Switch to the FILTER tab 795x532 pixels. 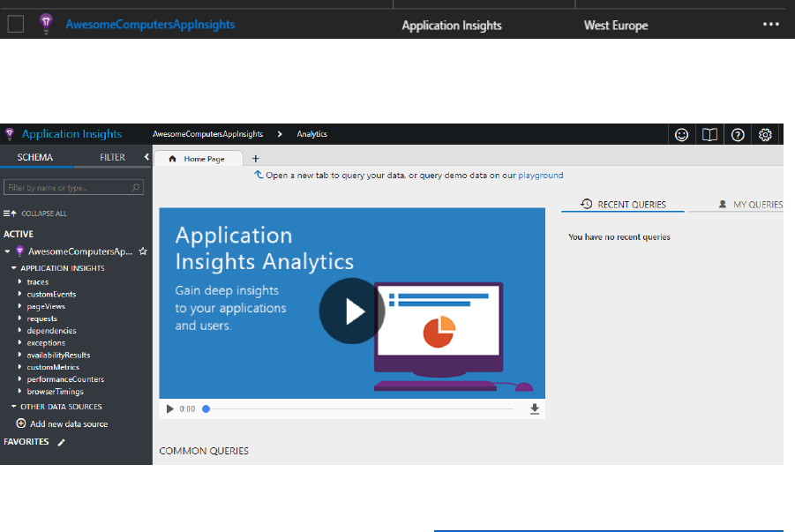click(112, 158)
